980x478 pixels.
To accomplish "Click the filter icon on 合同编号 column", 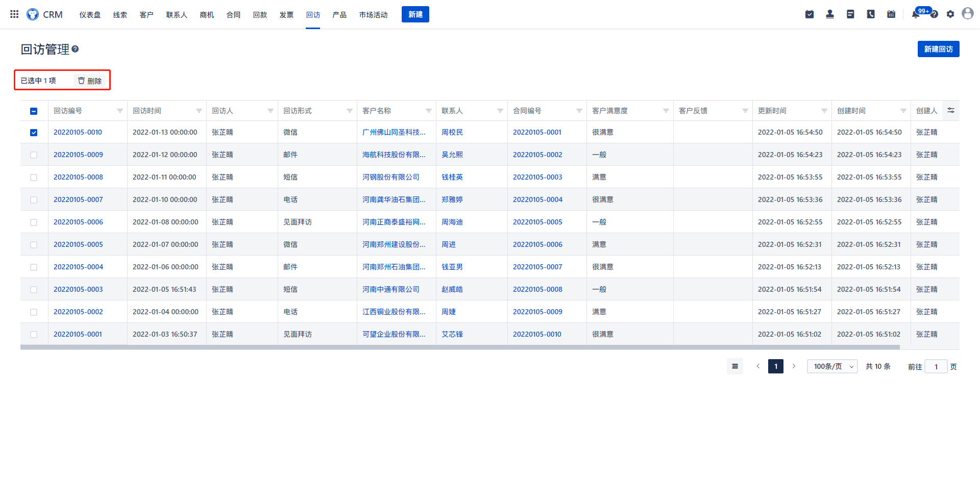I will 579,111.
